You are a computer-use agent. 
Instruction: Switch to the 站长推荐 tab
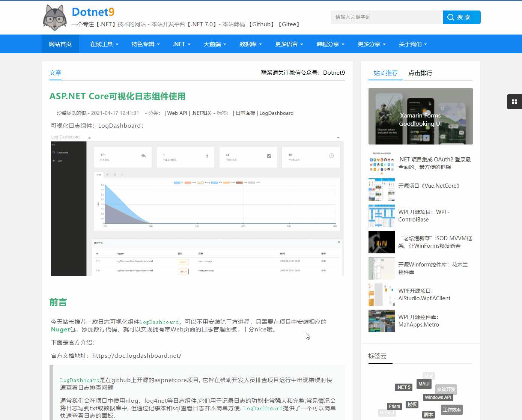pyautogui.click(x=385, y=73)
